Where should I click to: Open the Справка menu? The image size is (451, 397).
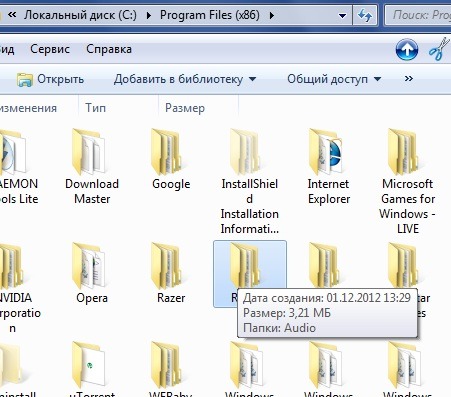(x=109, y=49)
